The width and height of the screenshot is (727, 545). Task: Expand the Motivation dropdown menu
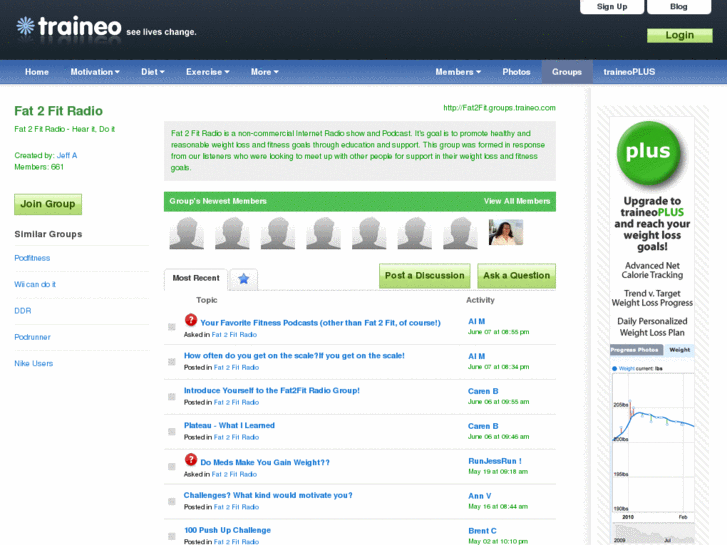pyautogui.click(x=95, y=72)
